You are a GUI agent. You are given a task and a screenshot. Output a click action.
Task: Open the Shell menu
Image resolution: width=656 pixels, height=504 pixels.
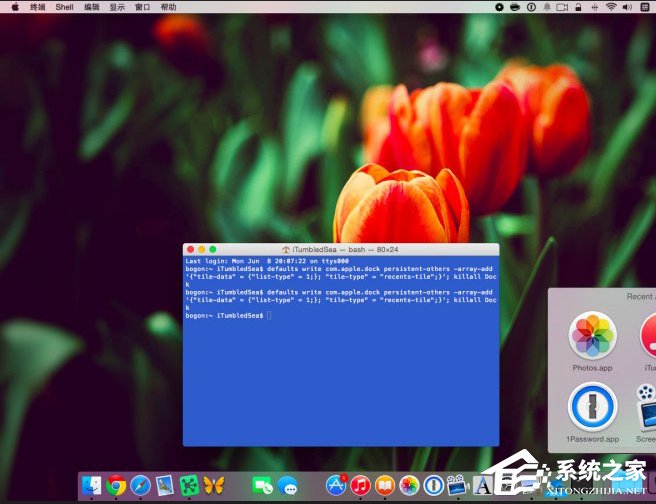64,7
